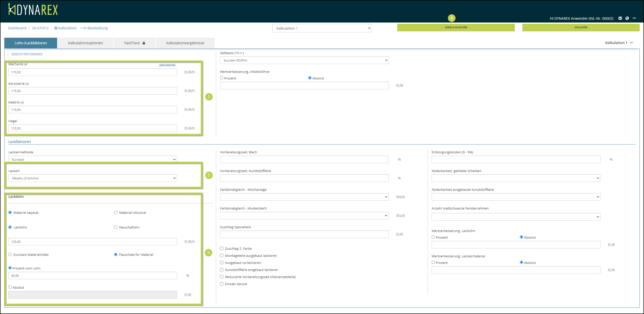Click the DYNAREX logo
The height and width of the screenshot is (314, 644).
tap(33, 10)
